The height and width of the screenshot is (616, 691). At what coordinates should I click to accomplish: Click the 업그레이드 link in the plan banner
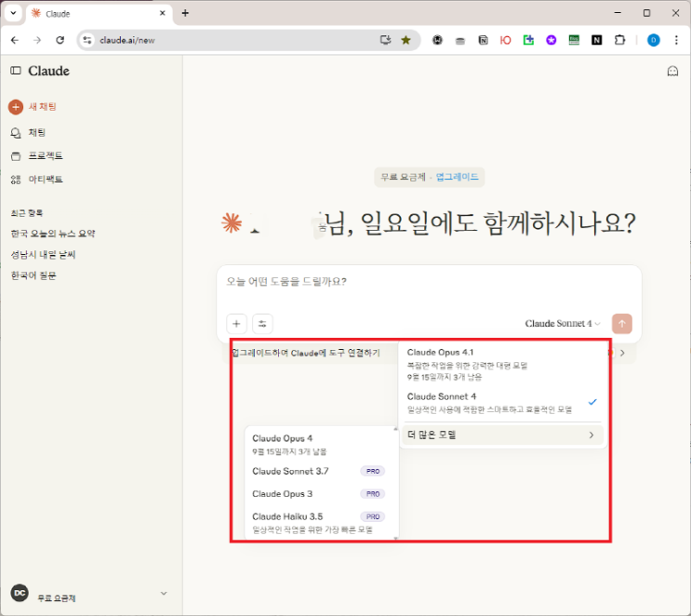pyautogui.click(x=457, y=177)
